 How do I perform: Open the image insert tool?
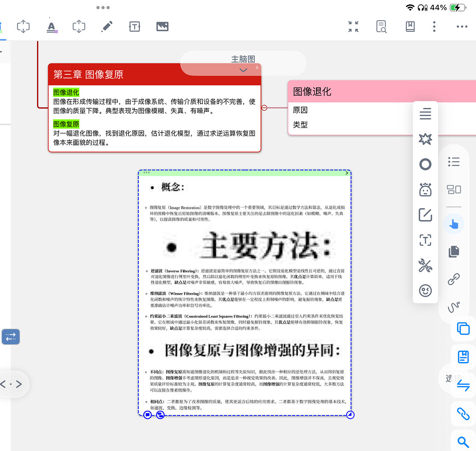[x=162, y=26]
